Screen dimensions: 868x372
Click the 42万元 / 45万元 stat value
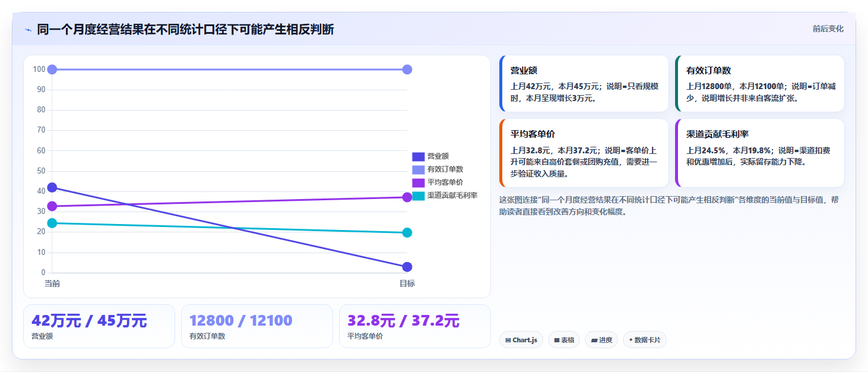tap(89, 321)
